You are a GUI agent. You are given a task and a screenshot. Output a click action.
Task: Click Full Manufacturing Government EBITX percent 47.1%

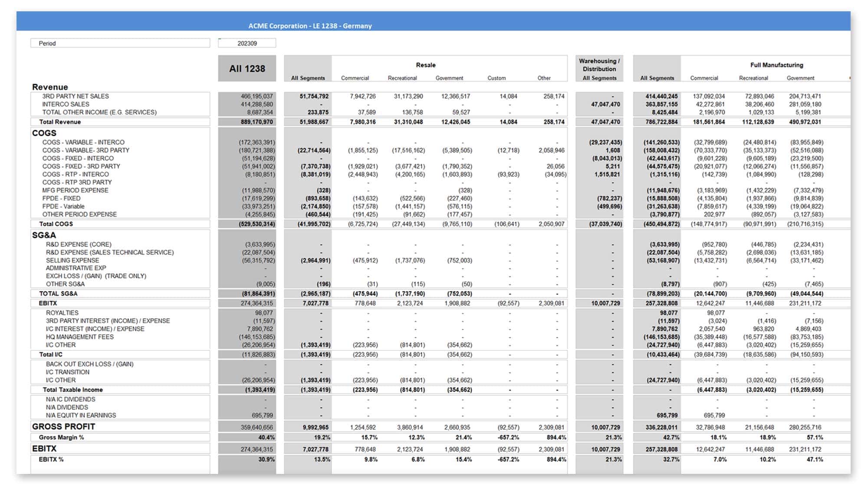pos(815,459)
